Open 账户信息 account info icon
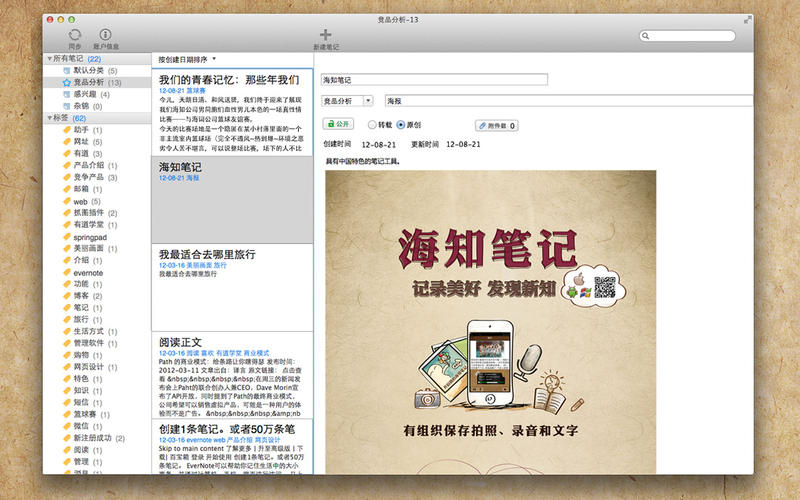The height and width of the screenshot is (500, 800). pos(106,34)
